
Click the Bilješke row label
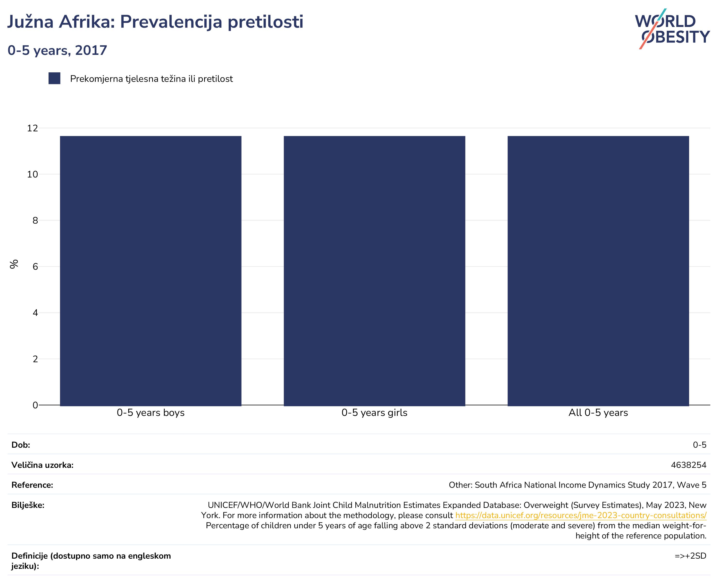coord(28,505)
